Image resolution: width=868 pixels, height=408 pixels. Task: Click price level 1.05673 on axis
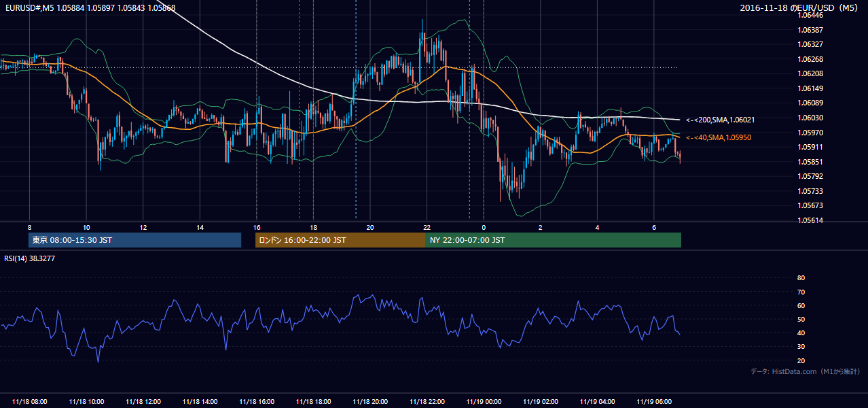810,205
